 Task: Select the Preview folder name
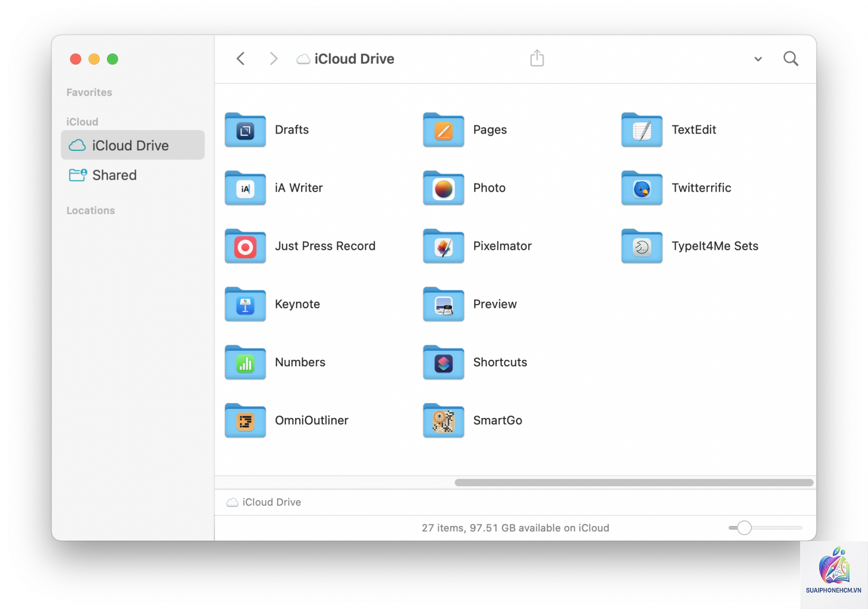[495, 304]
